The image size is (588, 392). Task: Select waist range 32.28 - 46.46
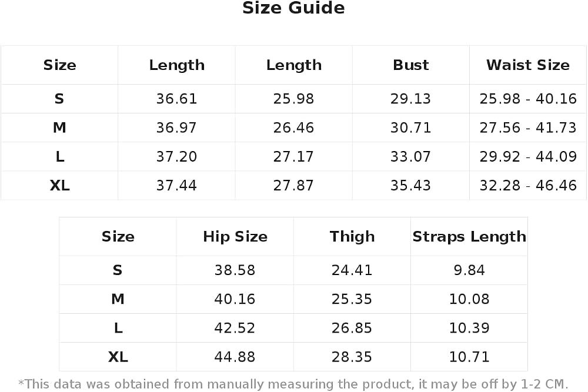click(x=527, y=186)
